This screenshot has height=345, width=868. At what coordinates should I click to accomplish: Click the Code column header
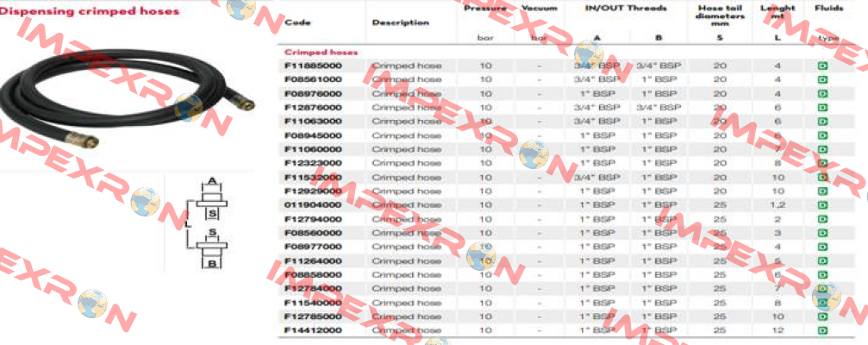297,22
